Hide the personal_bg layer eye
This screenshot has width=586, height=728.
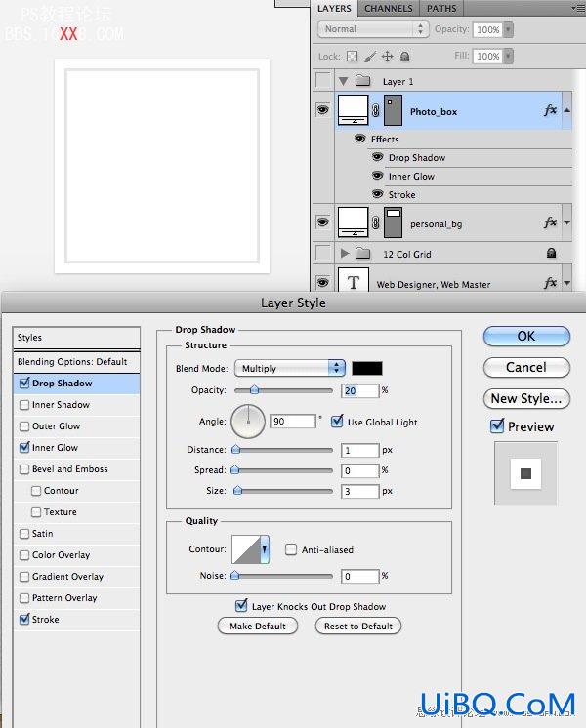pos(323,222)
